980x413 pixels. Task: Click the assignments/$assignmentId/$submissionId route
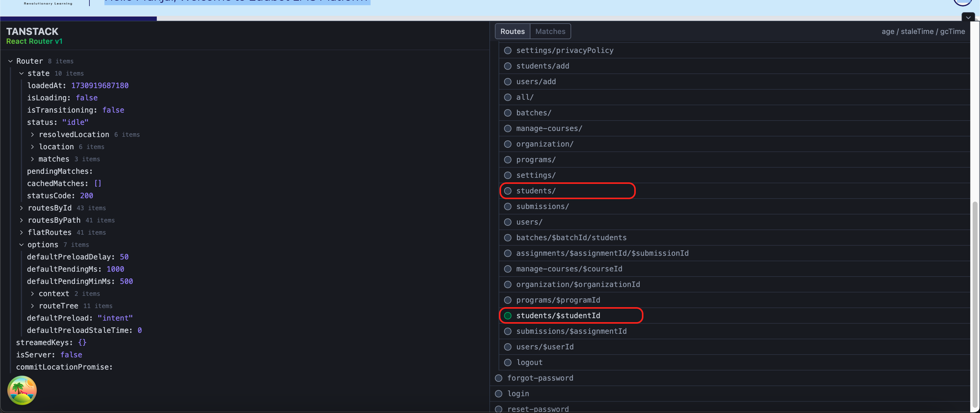coord(734,253)
